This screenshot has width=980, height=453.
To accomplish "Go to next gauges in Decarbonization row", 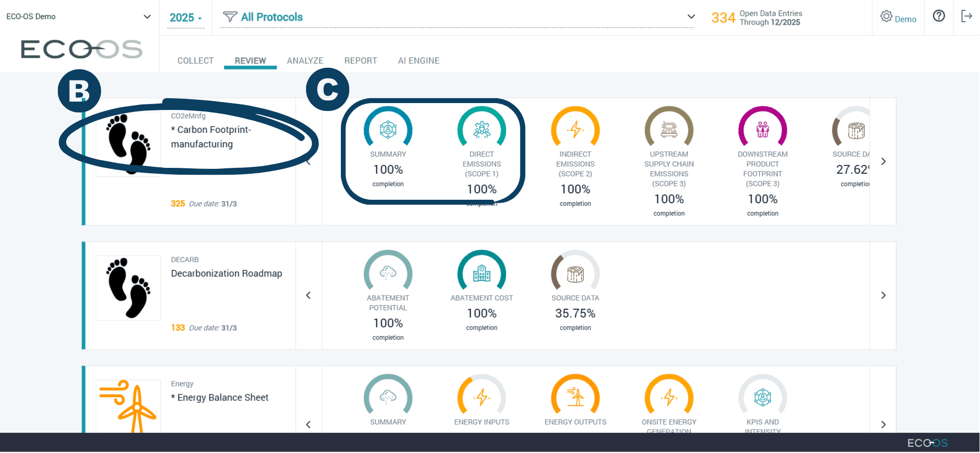I will [883, 295].
